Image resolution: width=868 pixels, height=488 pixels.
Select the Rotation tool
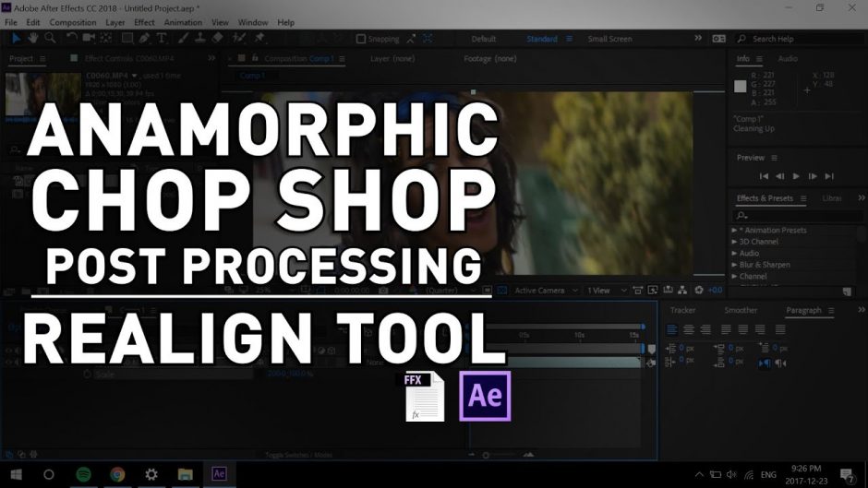[71, 38]
